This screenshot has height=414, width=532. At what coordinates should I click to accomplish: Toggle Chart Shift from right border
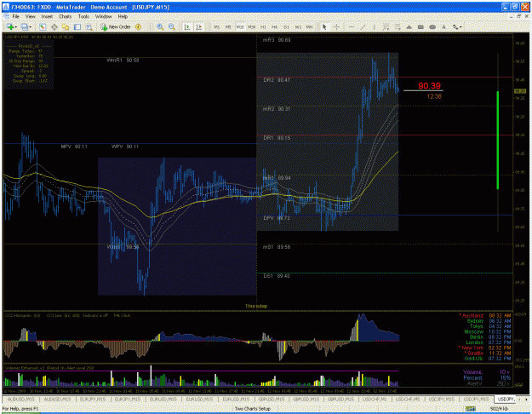pos(199,26)
